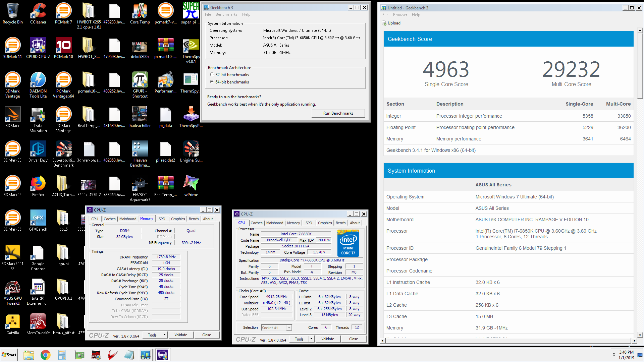Open Windows Explorer from the taskbar
The width and height of the screenshot is (644, 362).
coord(29,355)
